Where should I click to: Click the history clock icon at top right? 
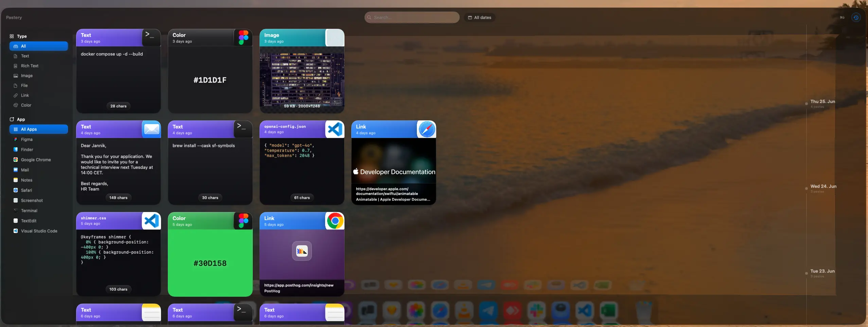(856, 17)
